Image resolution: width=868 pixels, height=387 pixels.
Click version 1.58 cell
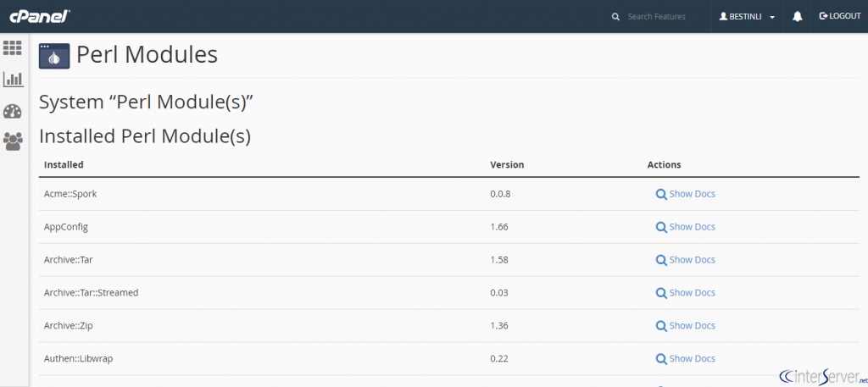(498, 260)
